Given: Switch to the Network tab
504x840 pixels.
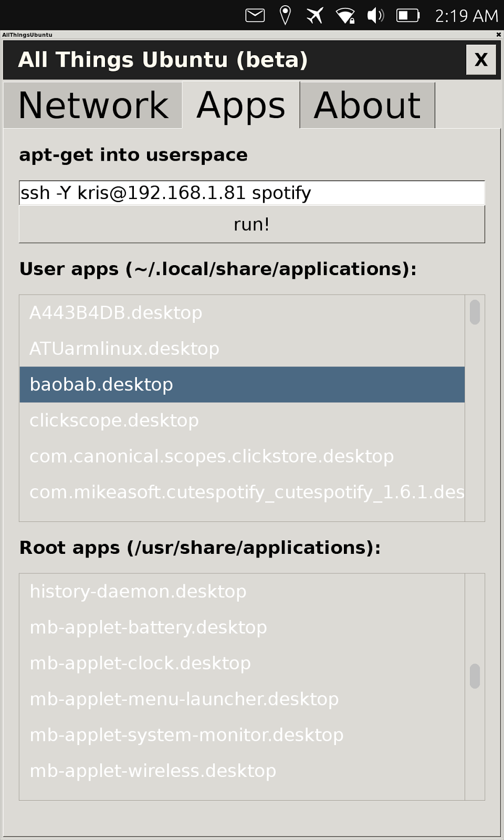Looking at the screenshot, I should coord(93,106).
